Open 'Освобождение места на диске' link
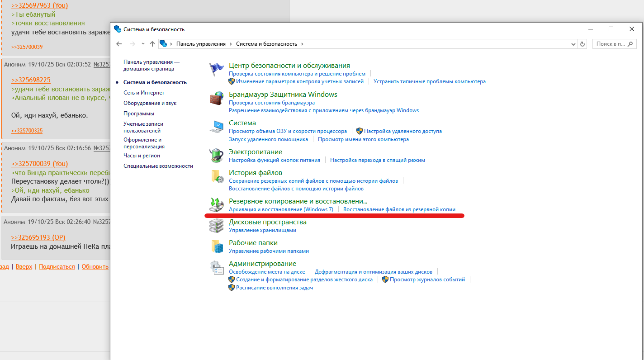This screenshot has height=360, width=644. point(267,272)
